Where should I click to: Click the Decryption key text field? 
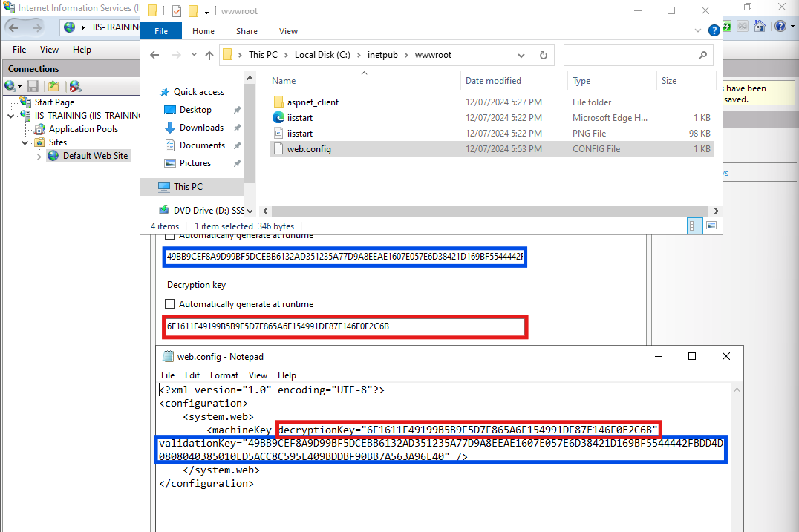345,326
